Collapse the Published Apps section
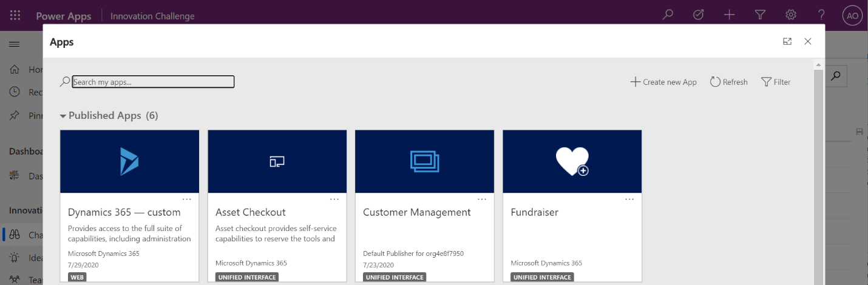Screen dimensions: 868x285 63,116
